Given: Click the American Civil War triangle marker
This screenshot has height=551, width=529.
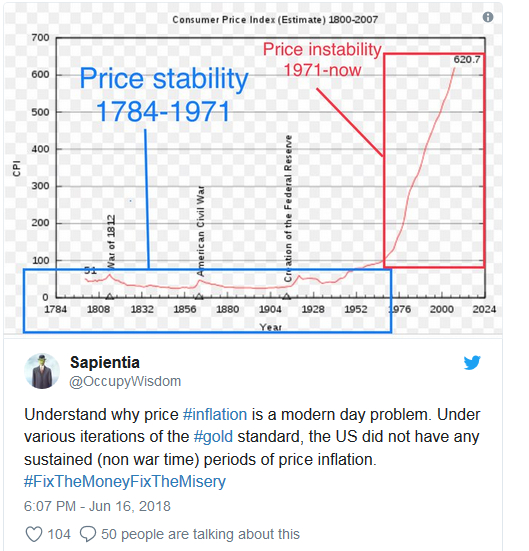Looking at the screenshot, I should click(x=199, y=297).
